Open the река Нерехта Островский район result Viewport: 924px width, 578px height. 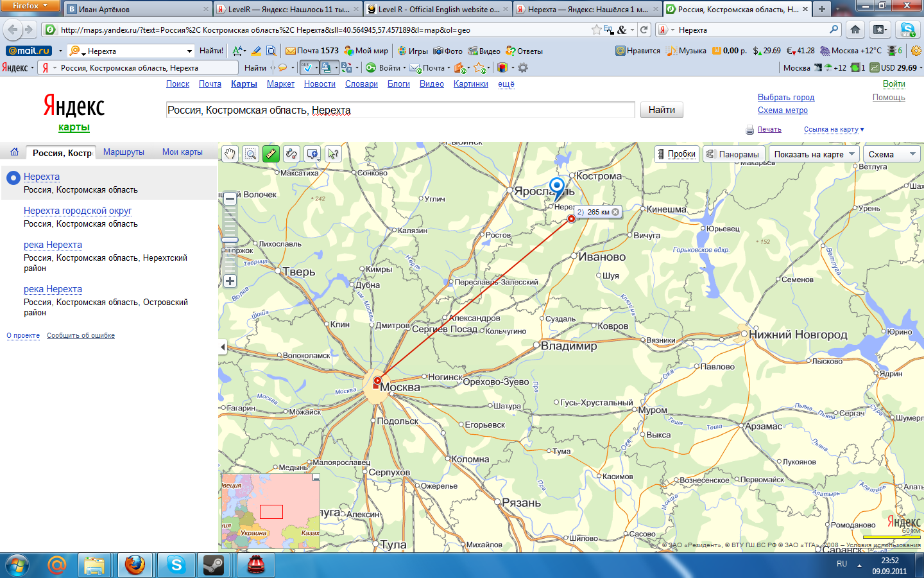click(53, 289)
